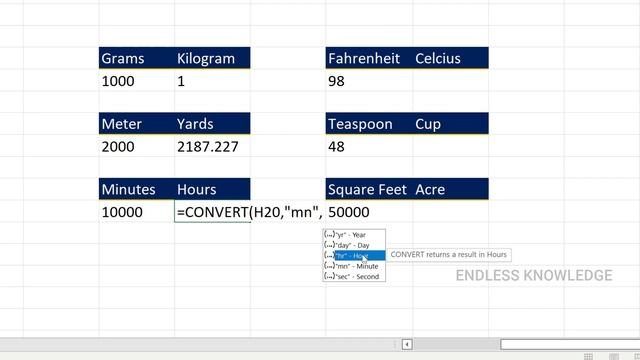The image size is (640, 360).
Task: Select the Yards header cell
Action: point(212,123)
